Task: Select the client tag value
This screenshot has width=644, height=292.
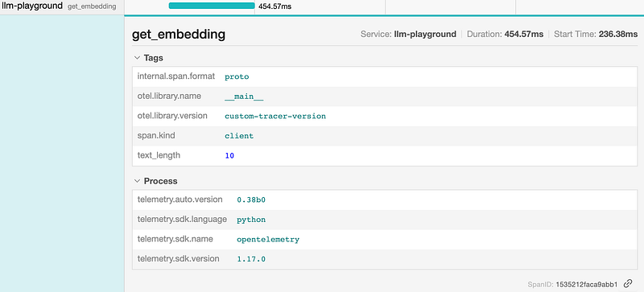Action: coord(239,136)
